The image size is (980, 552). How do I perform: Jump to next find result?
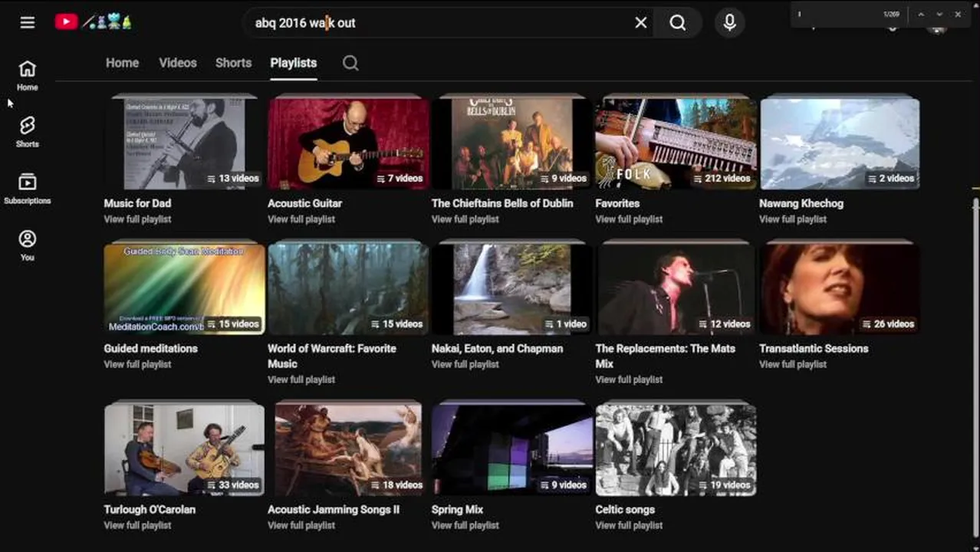[x=939, y=15]
